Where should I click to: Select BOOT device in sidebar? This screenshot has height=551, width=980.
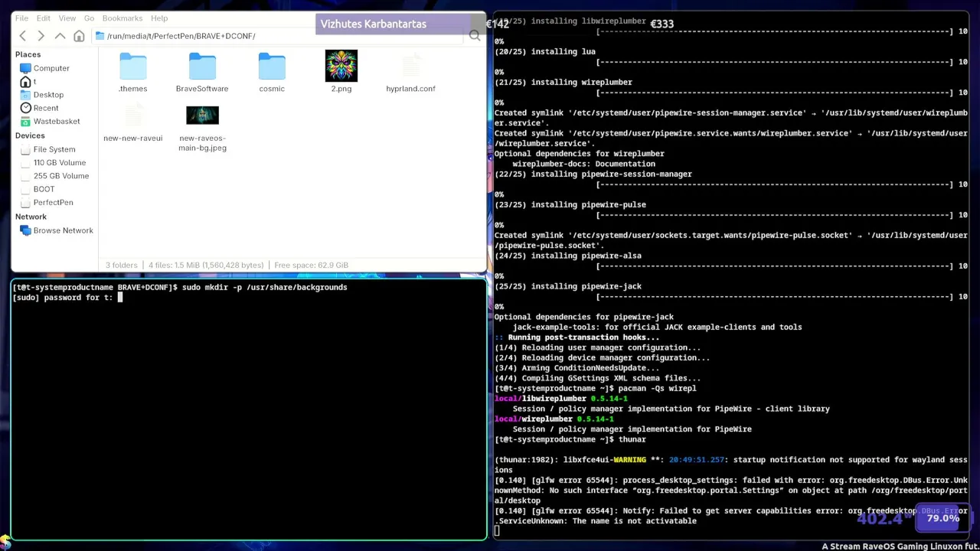pyautogui.click(x=44, y=189)
